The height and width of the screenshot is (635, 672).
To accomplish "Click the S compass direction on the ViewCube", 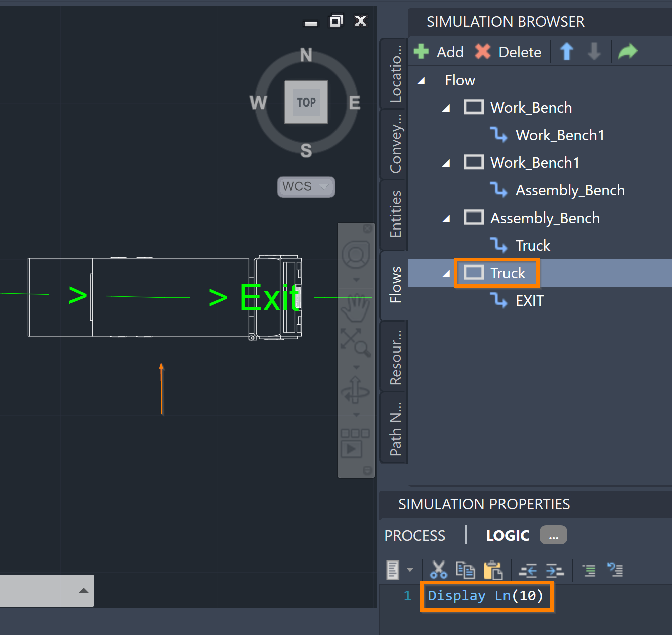I will tap(306, 150).
